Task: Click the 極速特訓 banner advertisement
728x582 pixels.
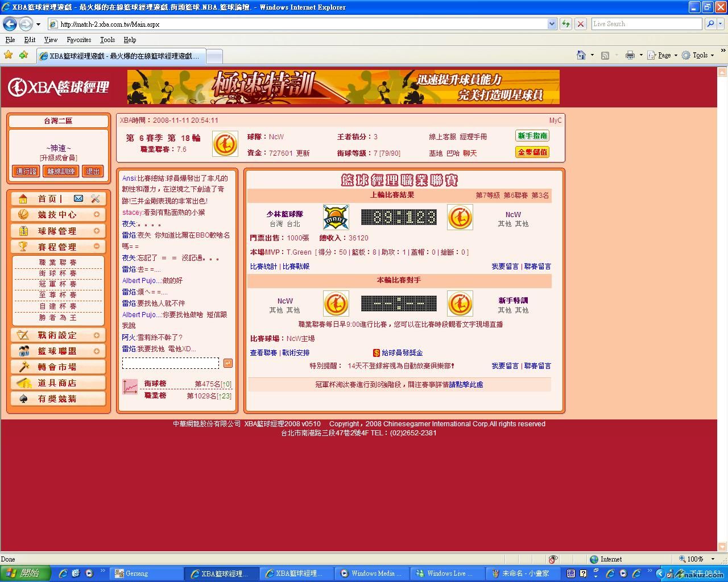Action: tap(344, 87)
